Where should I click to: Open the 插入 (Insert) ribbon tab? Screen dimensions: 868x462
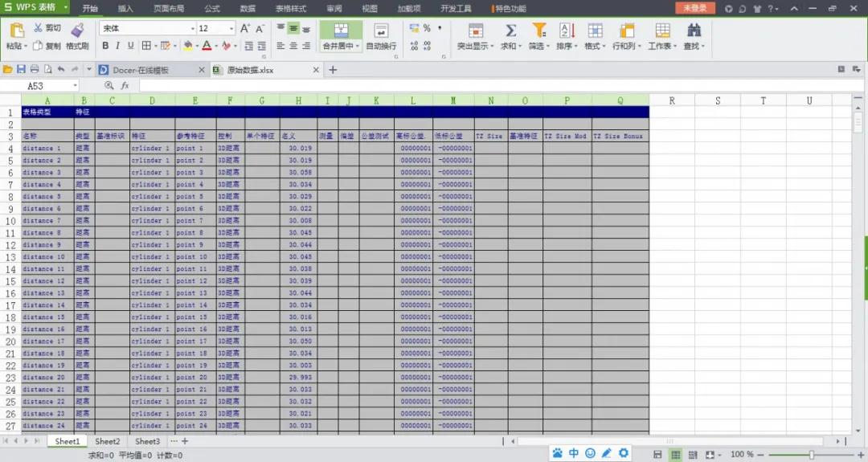[125, 8]
